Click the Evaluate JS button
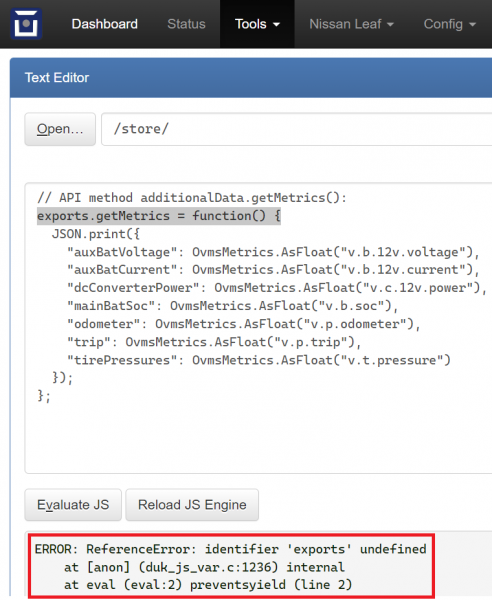The height and width of the screenshot is (600, 492). [x=73, y=505]
